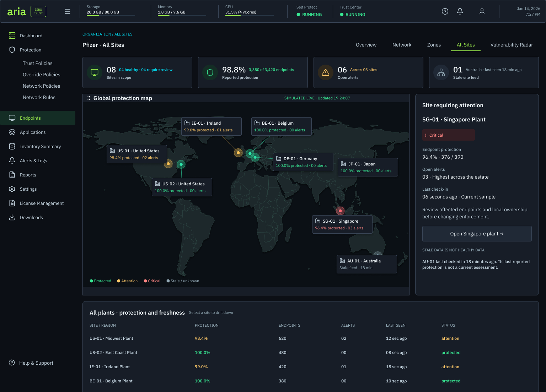Image resolution: width=546 pixels, height=392 pixels.
Task: Select the US-01 · Midwest Plant row
Action: 311,338
